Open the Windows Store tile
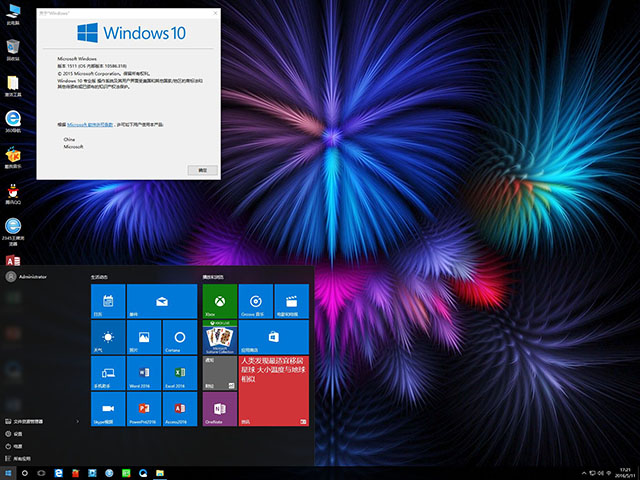This screenshot has height=480, width=640. 274,337
